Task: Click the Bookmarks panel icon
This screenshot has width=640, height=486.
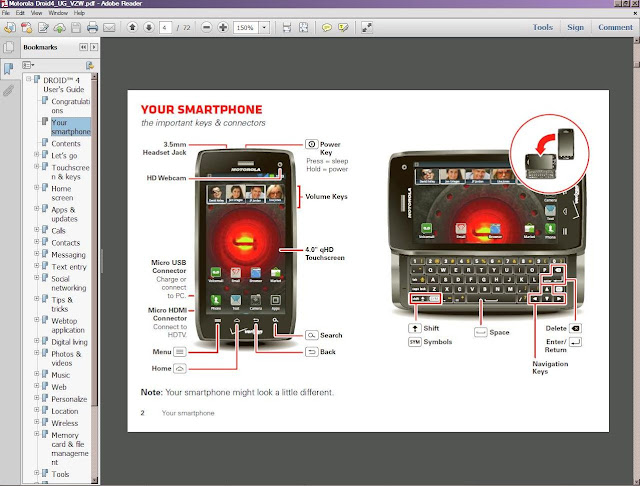Action: click(x=9, y=69)
